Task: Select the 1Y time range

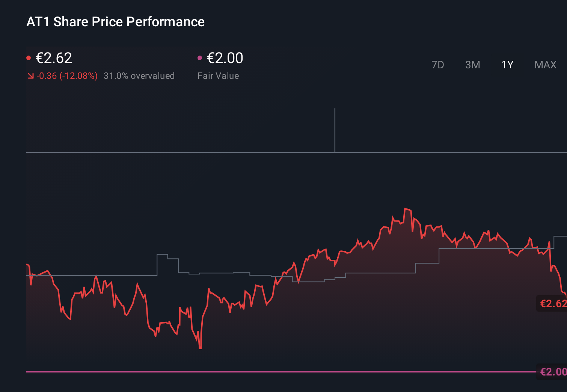Action: pos(507,65)
